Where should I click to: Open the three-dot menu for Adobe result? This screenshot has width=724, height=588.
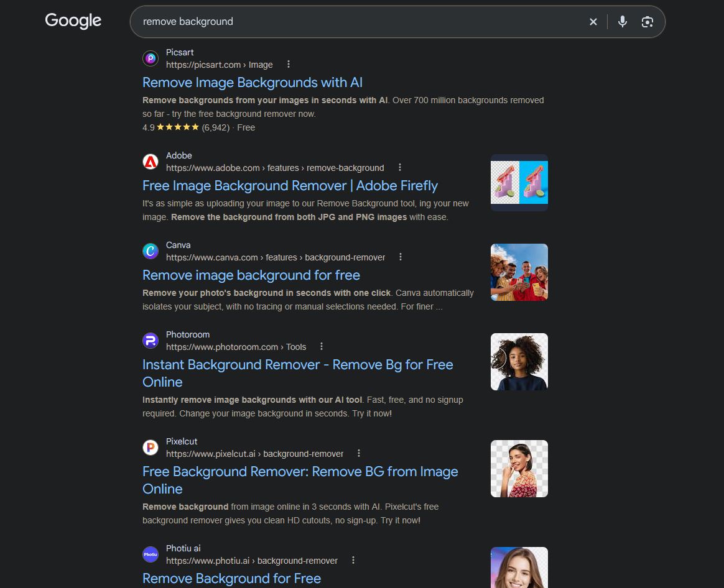(x=400, y=168)
